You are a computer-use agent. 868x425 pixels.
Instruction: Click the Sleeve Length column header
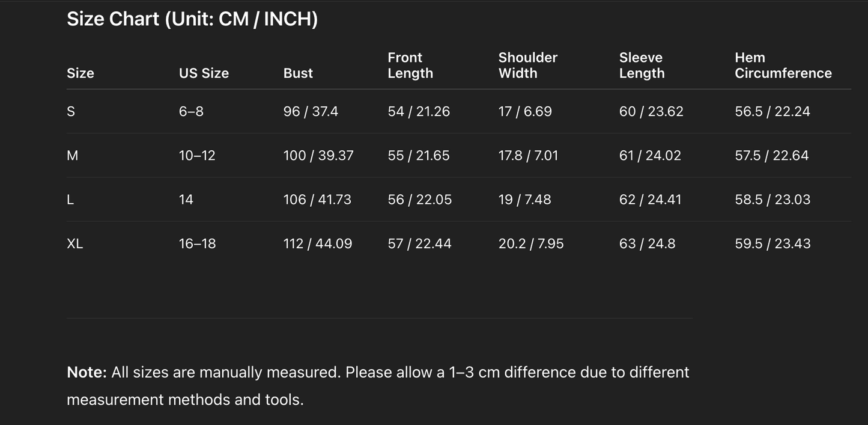tap(642, 66)
